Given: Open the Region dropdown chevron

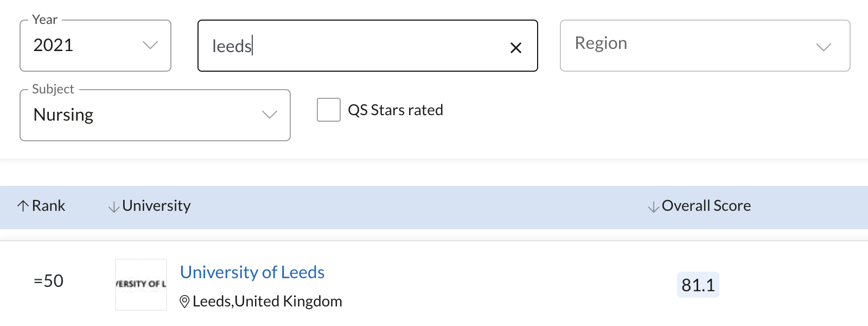Looking at the screenshot, I should (824, 47).
